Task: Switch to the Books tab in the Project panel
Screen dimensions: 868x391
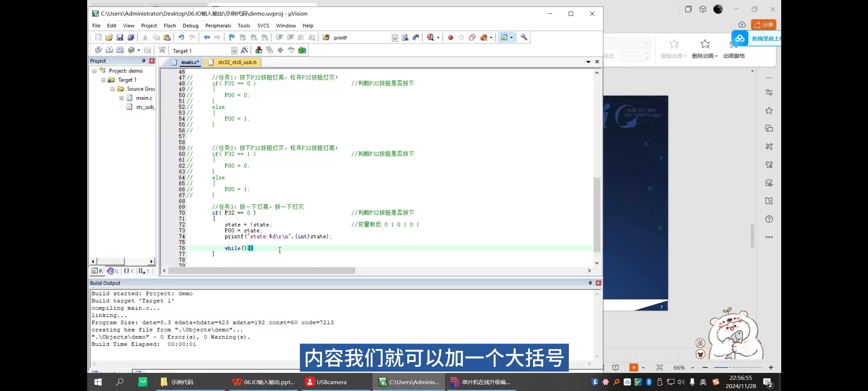Action: 113,271
